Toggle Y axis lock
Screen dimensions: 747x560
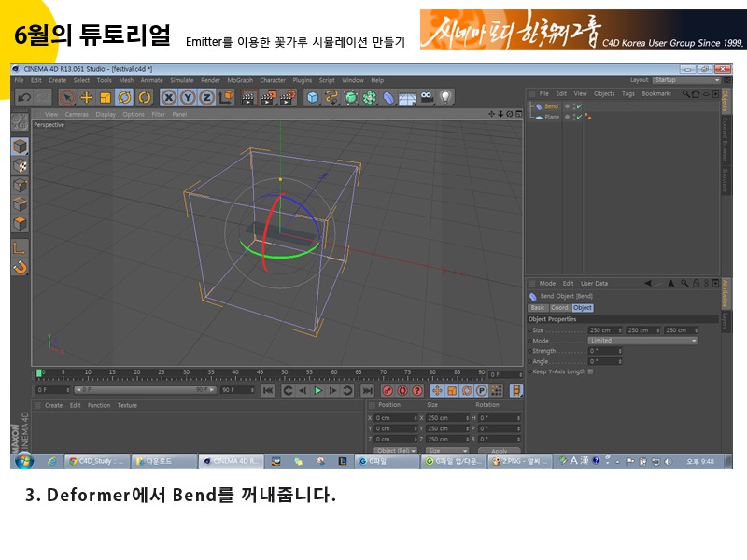click(x=188, y=98)
